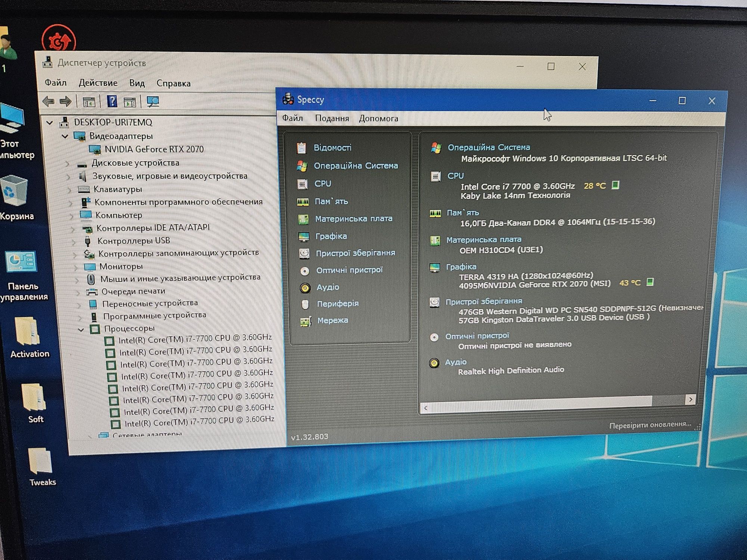Click the CPU temperature indicator square
This screenshot has width=747, height=560.
pyautogui.click(x=616, y=185)
